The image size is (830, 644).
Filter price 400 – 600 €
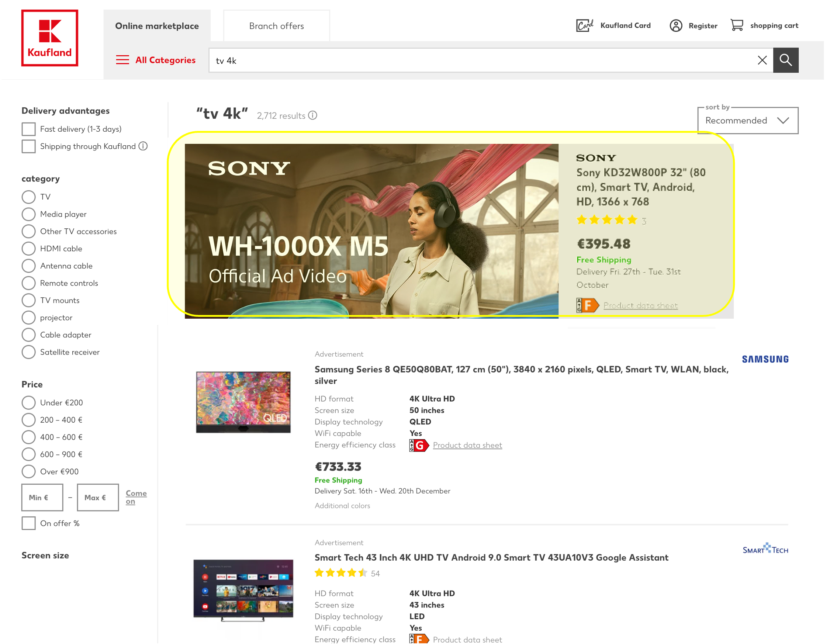pos(28,438)
